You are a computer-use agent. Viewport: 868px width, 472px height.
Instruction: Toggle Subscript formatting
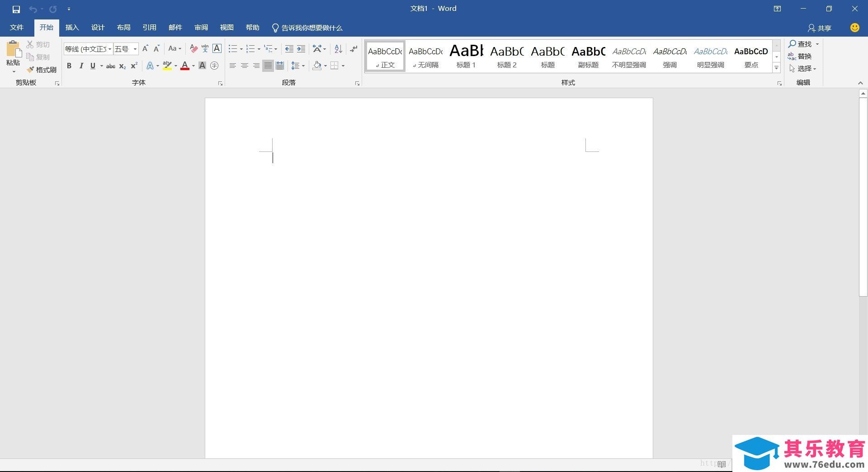[123, 66]
